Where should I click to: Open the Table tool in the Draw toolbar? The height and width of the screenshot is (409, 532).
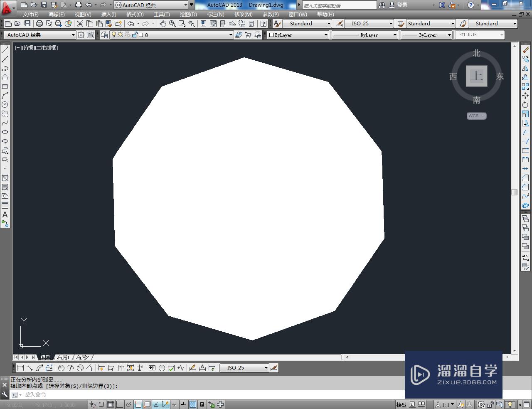click(5, 205)
